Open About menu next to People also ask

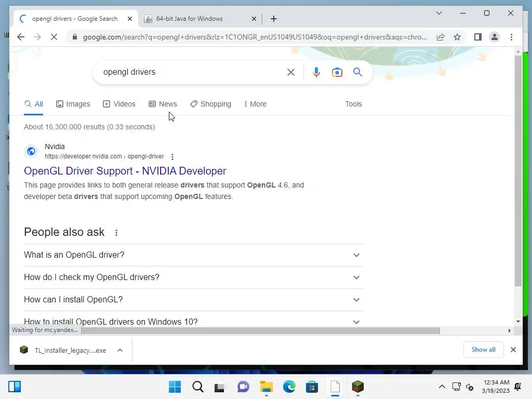click(116, 233)
